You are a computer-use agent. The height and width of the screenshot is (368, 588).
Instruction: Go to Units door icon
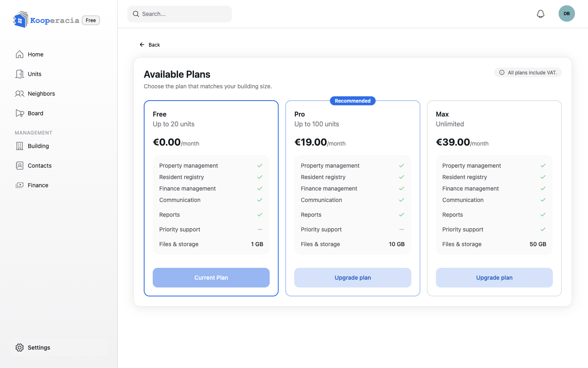point(20,74)
